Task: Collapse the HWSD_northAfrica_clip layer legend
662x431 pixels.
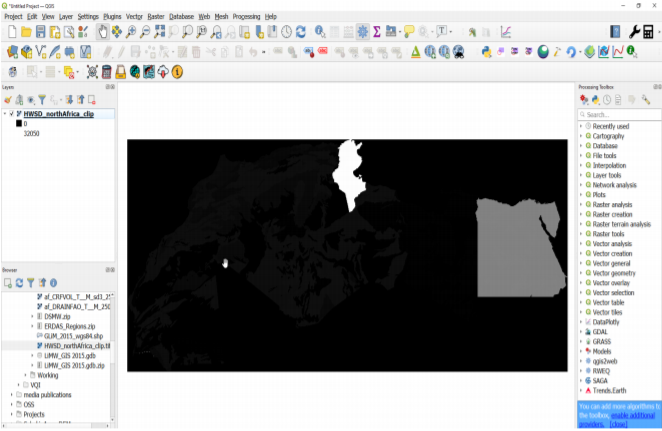Action: [5, 114]
